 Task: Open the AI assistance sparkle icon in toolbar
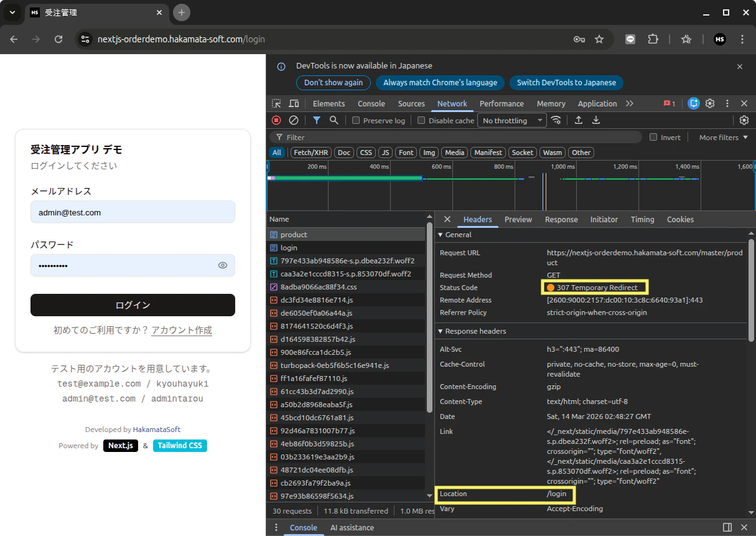click(693, 103)
